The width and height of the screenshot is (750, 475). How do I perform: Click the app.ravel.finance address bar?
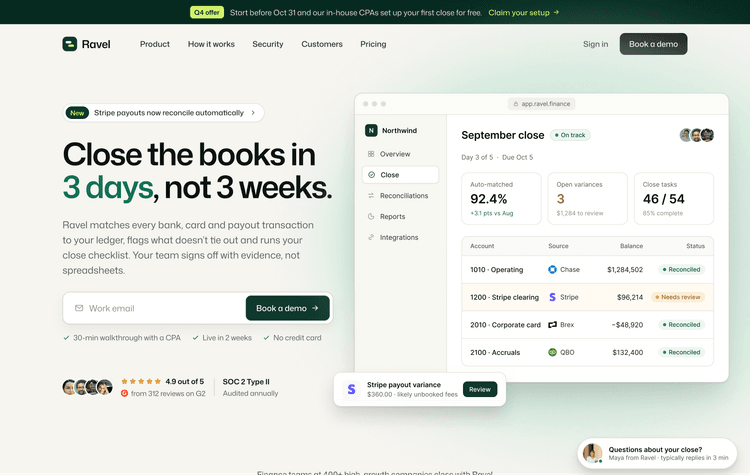(541, 104)
